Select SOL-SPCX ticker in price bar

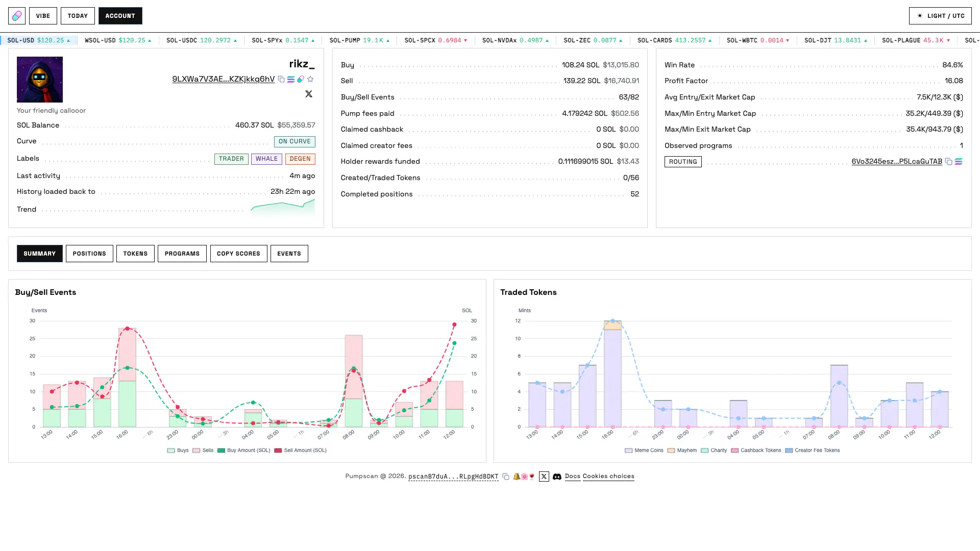click(436, 40)
